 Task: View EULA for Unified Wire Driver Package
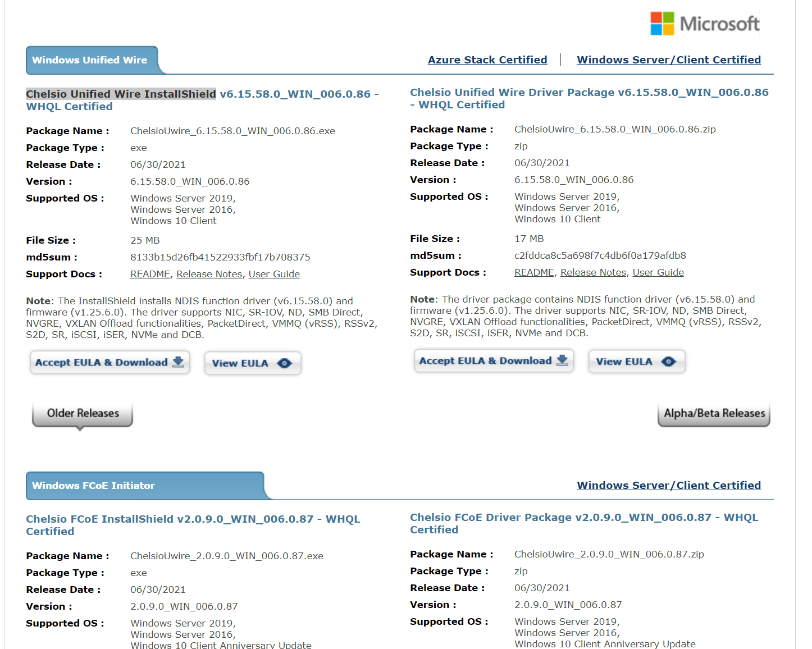click(637, 362)
